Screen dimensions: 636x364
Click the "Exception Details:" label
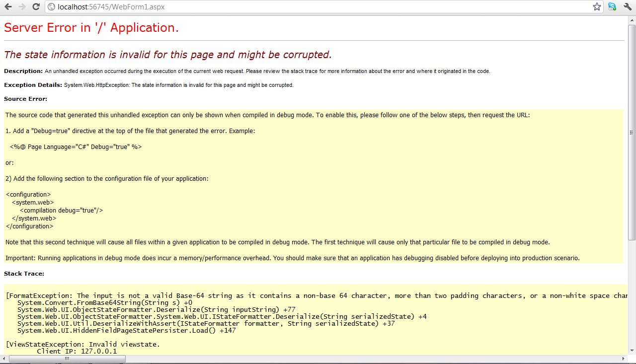pyautogui.click(x=33, y=85)
